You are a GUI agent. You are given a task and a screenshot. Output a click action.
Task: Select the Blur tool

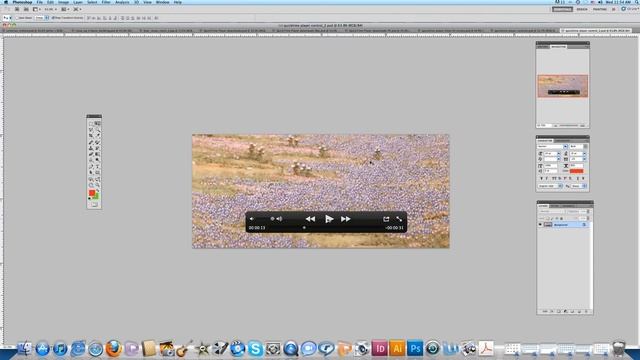(x=91, y=160)
